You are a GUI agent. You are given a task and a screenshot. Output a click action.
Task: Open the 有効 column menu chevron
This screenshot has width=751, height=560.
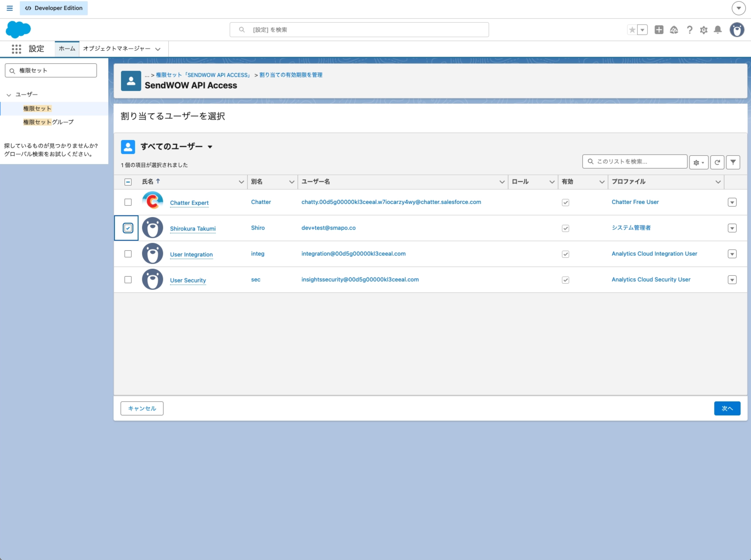[x=602, y=182]
